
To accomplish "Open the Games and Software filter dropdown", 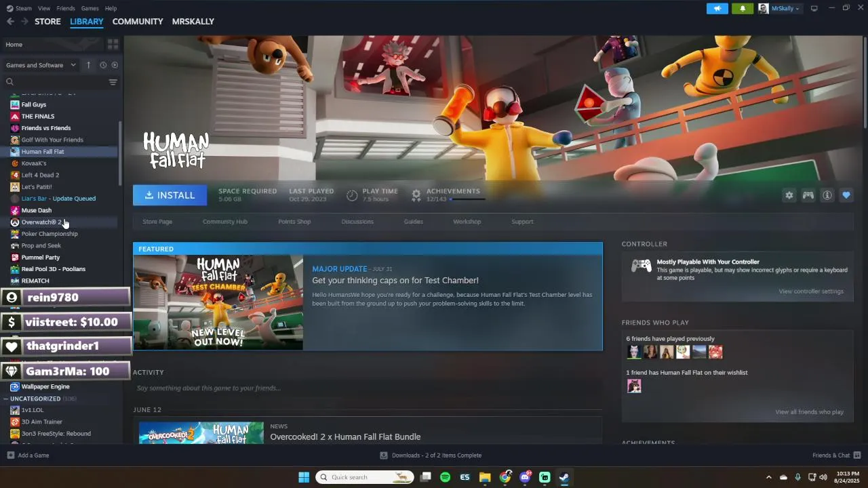I will coord(41,65).
